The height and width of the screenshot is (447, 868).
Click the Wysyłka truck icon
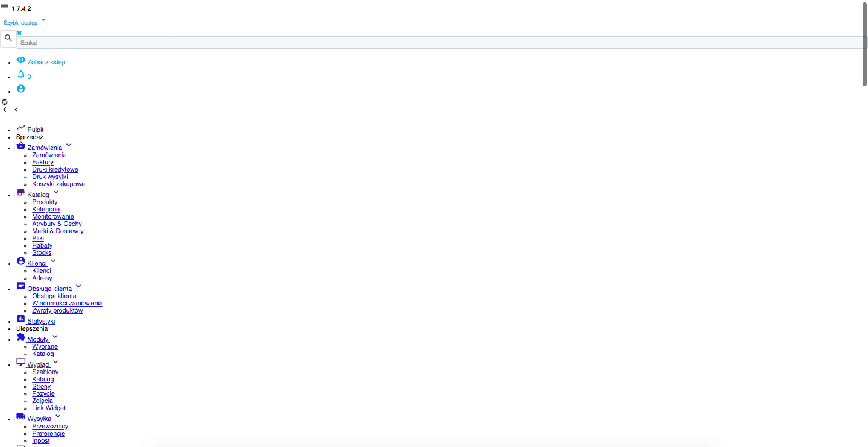21,416
